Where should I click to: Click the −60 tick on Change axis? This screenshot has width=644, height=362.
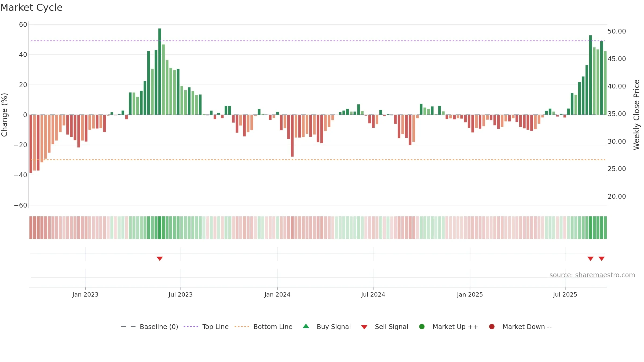click(21, 205)
